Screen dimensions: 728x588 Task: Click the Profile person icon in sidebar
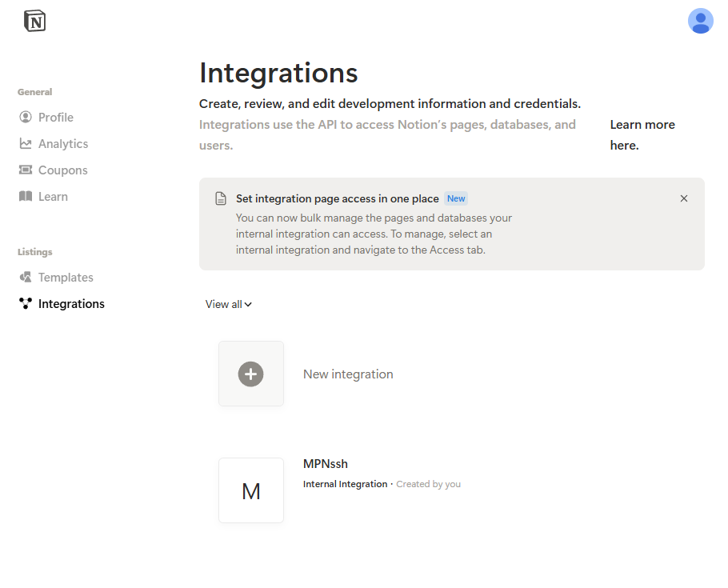point(26,117)
